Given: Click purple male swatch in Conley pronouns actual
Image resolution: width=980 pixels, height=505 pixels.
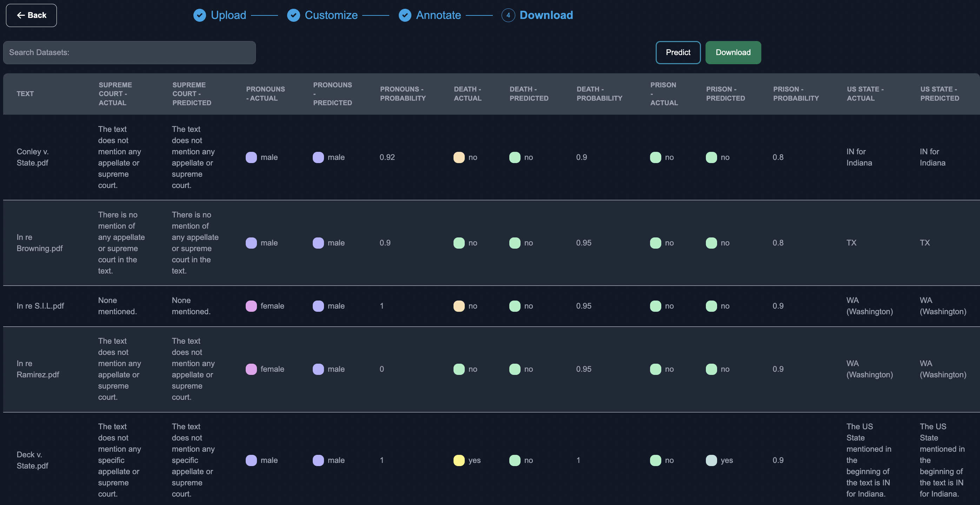Looking at the screenshot, I should pos(251,157).
